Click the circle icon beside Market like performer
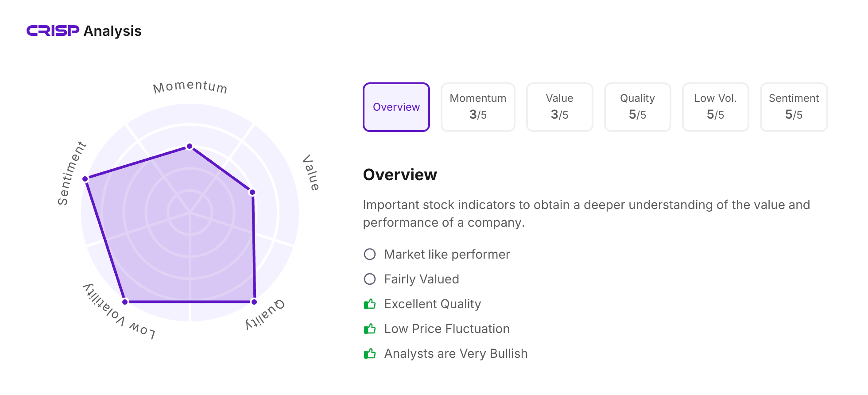Viewport: 868px width, 395px height. 369,254
